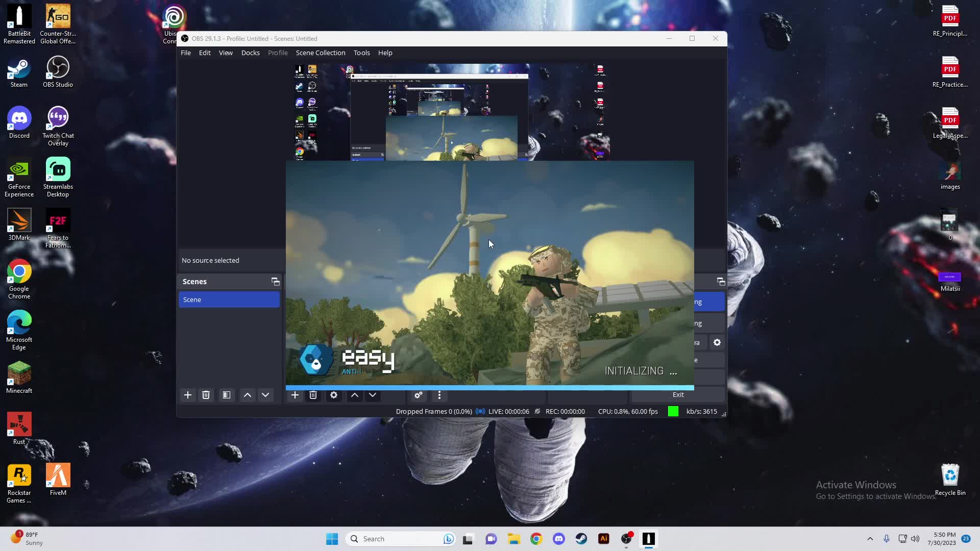980x551 pixels.
Task: Add a new source with plus icon
Action: coord(295,395)
